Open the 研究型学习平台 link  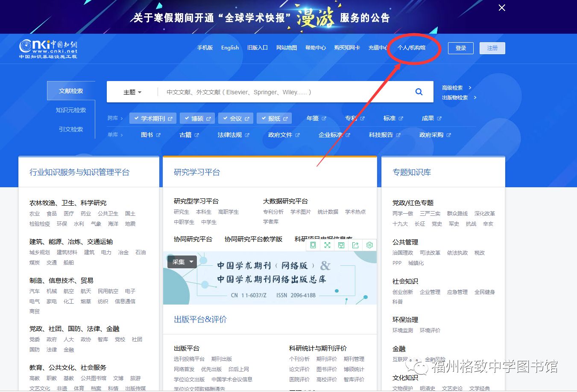[x=196, y=201]
